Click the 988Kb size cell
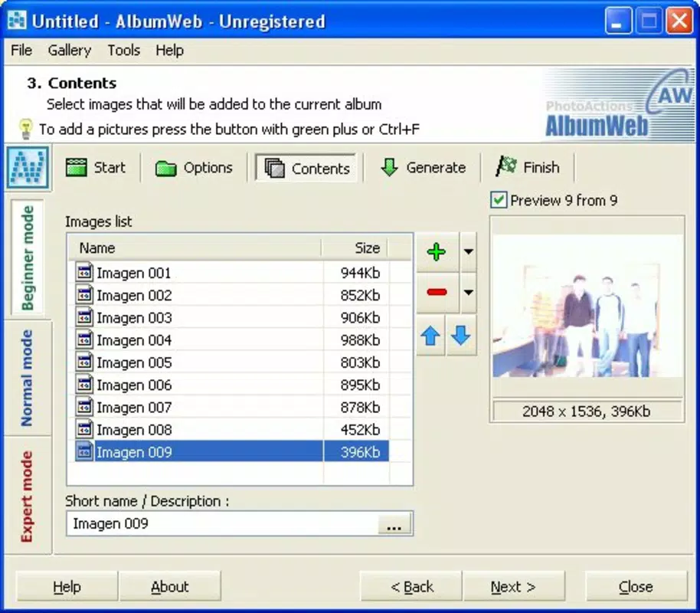The height and width of the screenshot is (613, 700). click(x=360, y=340)
